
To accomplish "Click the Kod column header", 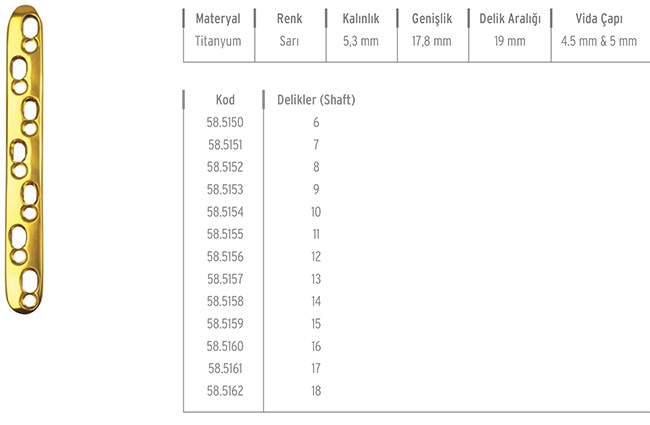I will (x=225, y=100).
